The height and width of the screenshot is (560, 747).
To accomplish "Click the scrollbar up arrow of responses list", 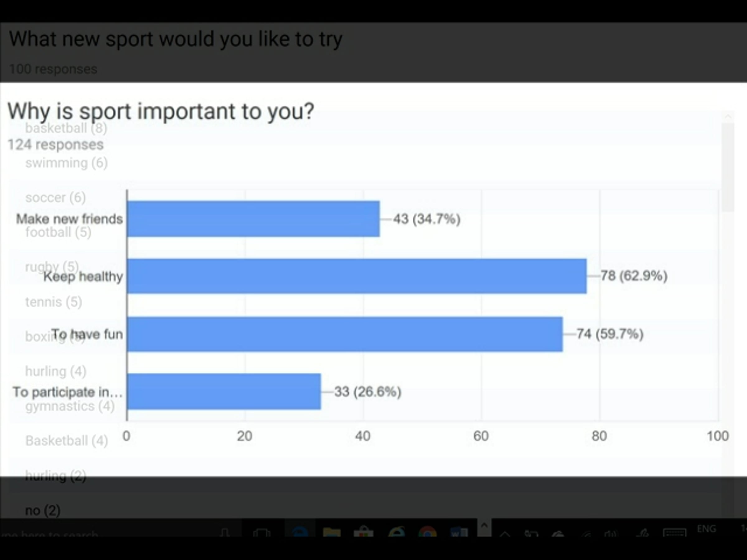I will tap(728, 116).
